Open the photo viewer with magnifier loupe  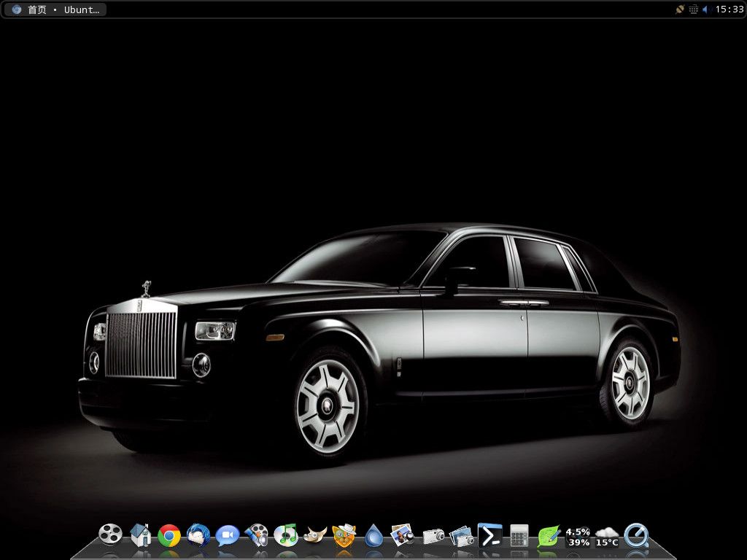[x=403, y=534]
